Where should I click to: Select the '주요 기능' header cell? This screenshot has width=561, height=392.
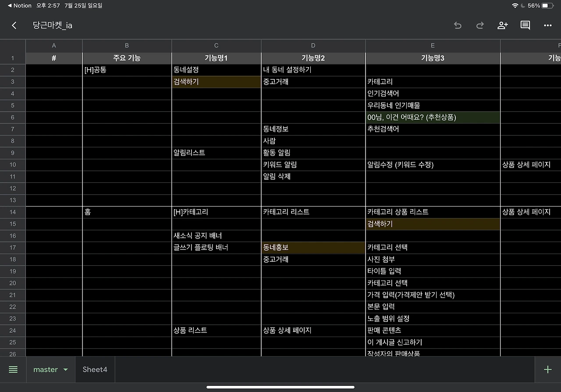point(127,58)
